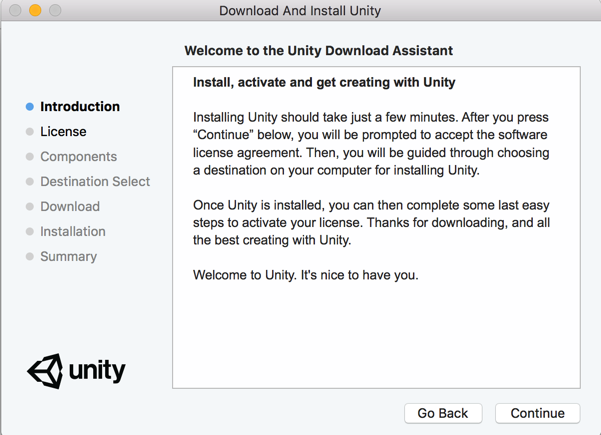Click the bullet beside Installation
This screenshot has height=435, width=601.
[x=30, y=232]
